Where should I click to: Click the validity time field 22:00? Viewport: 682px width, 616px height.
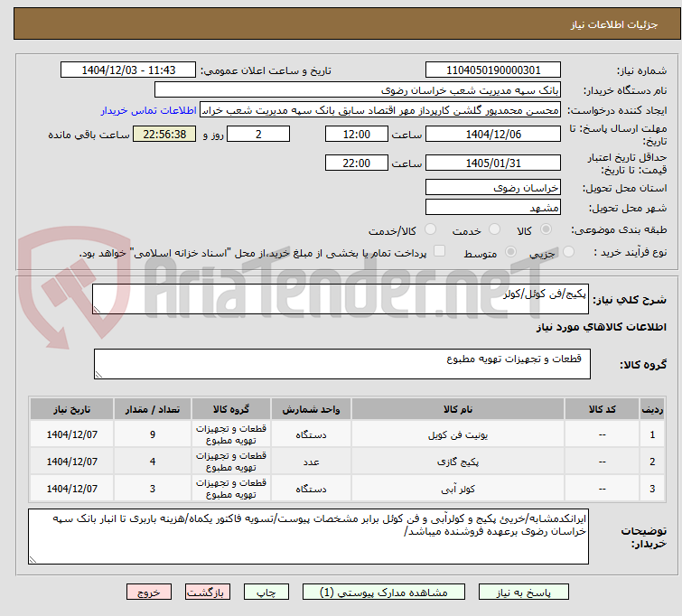pyautogui.click(x=357, y=163)
